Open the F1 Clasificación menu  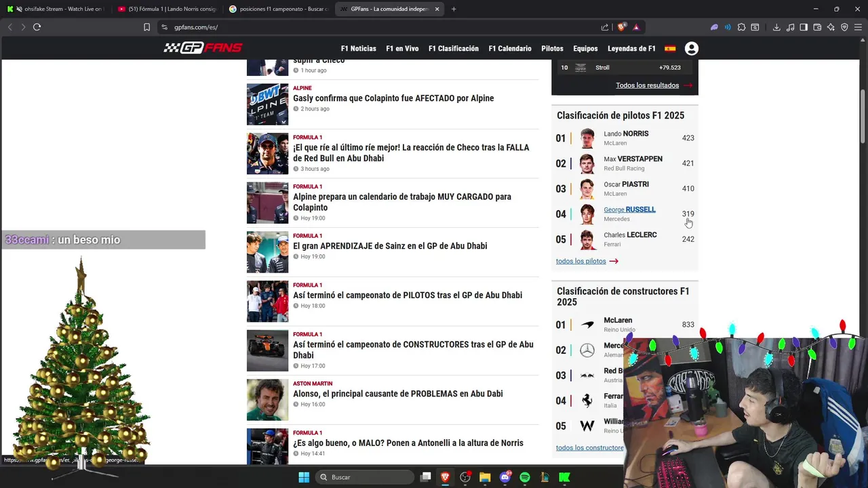tap(454, 49)
